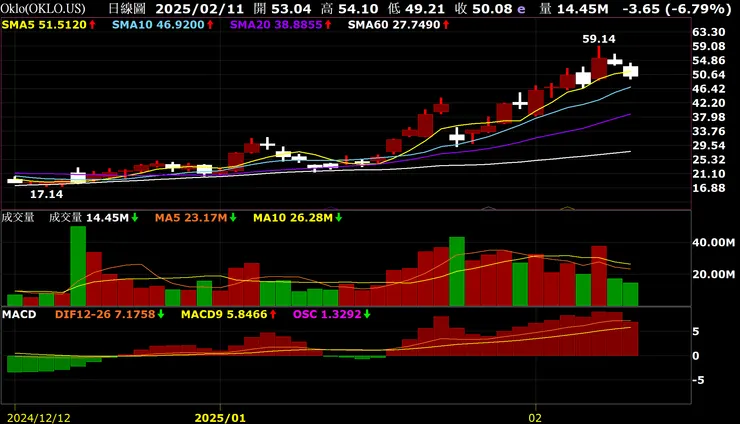Click the open price 53.04
The width and height of the screenshot is (740, 424).
(x=292, y=8)
